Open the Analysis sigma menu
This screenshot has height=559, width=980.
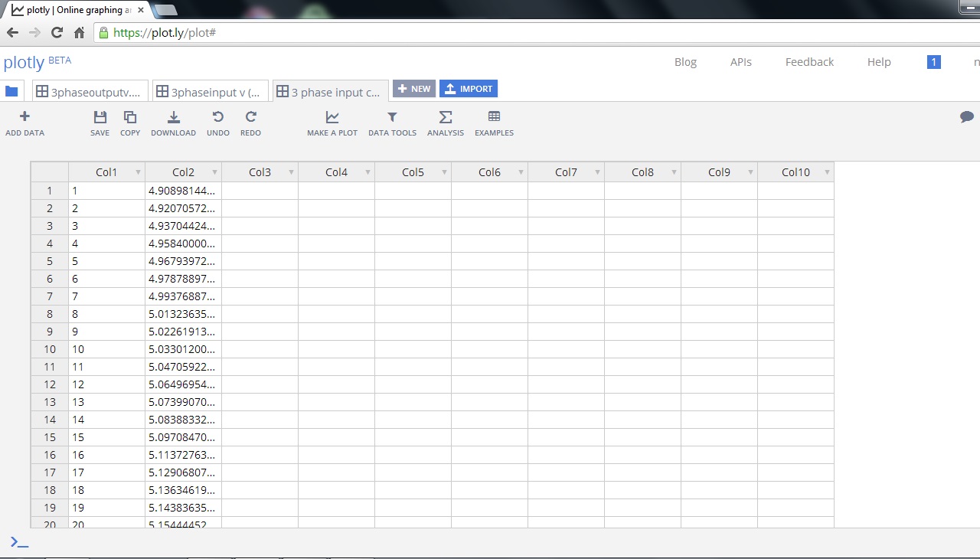pos(446,117)
